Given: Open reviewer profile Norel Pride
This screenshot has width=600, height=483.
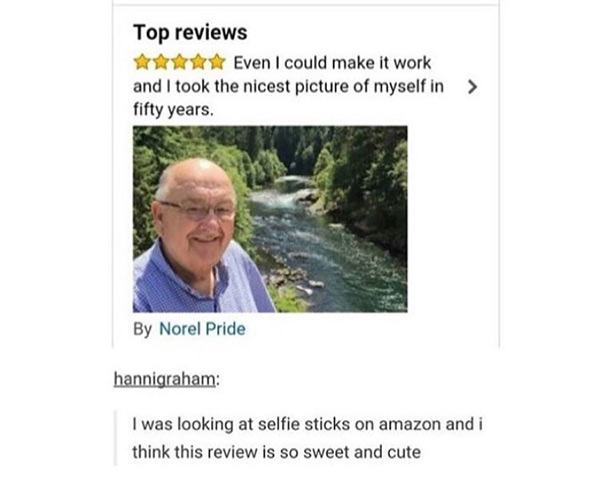Looking at the screenshot, I should pyautogui.click(x=202, y=329).
